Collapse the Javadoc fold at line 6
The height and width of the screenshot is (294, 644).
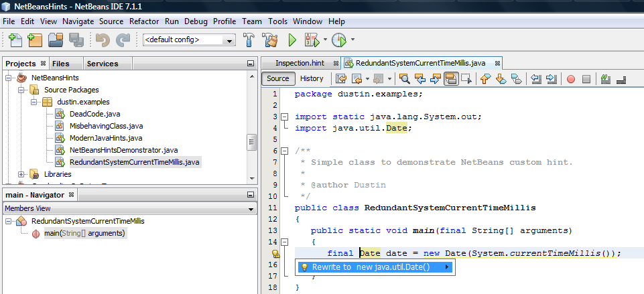point(284,151)
